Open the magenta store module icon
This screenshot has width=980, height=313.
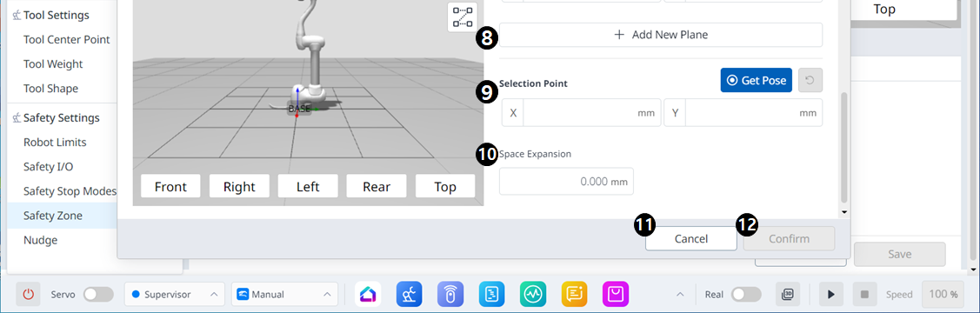click(616, 294)
